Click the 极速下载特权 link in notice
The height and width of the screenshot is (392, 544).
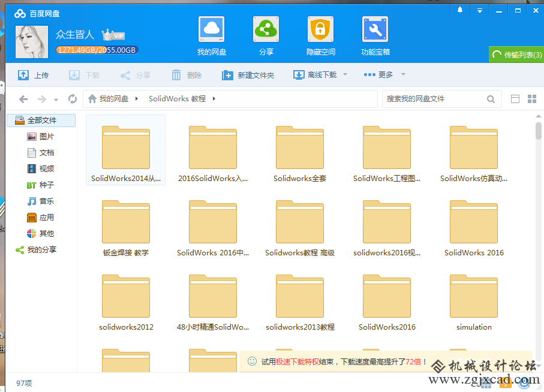[x=297, y=362]
